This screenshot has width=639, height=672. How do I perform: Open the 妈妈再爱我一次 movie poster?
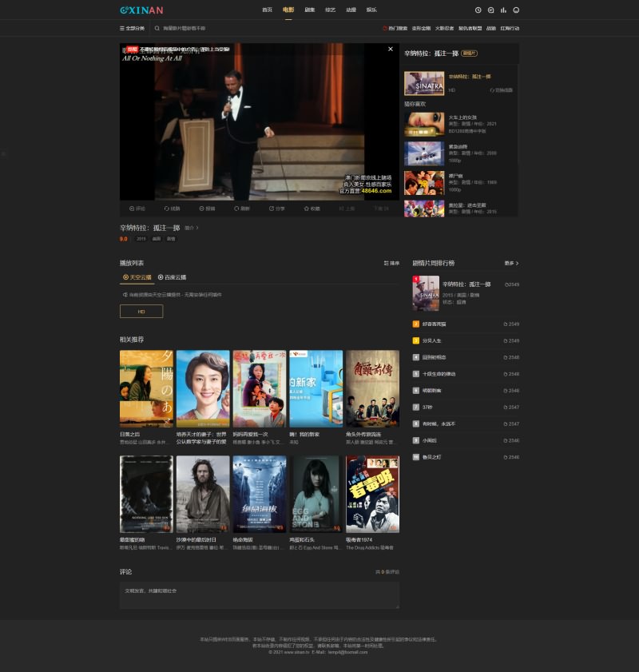260,388
